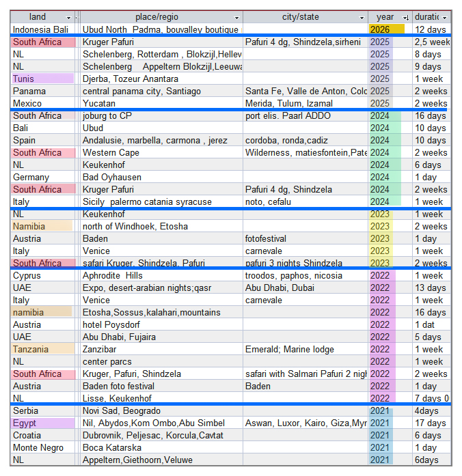Open the duration column filter dropdown
Image resolution: width=462 pixels, height=476 pixels.
click(x=445, y=17)
